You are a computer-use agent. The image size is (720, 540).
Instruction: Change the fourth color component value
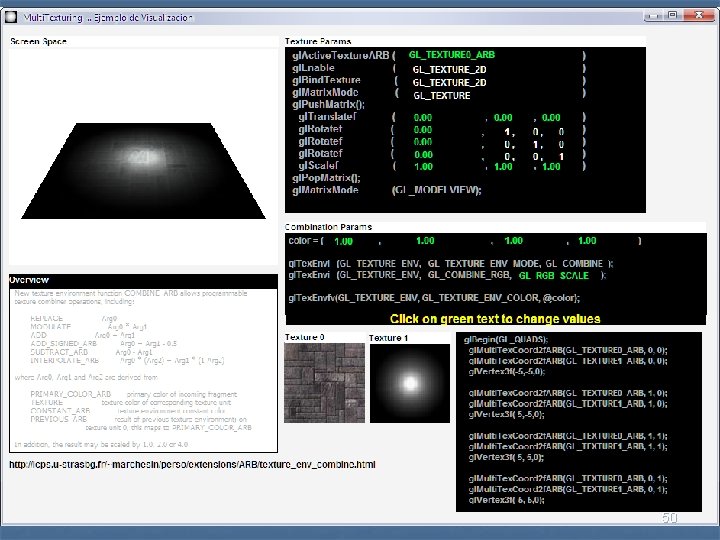tap(587, 241)
